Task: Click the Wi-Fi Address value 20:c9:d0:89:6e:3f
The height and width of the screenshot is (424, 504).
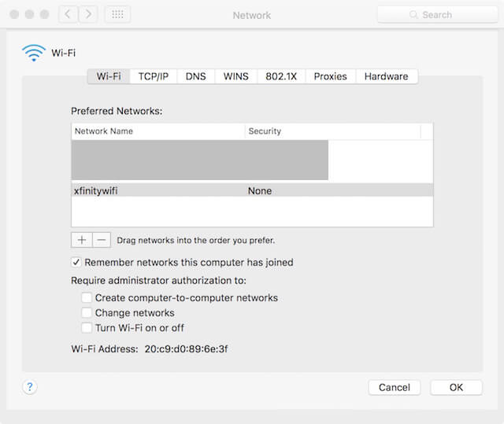Action: point(186,349)
